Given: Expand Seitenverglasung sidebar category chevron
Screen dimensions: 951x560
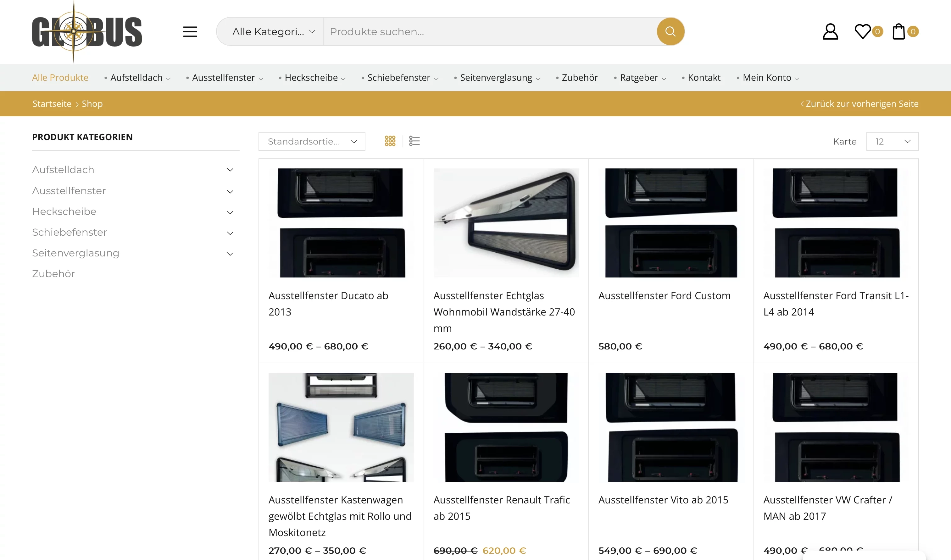Looking at the screenshot, I should 230,254.
